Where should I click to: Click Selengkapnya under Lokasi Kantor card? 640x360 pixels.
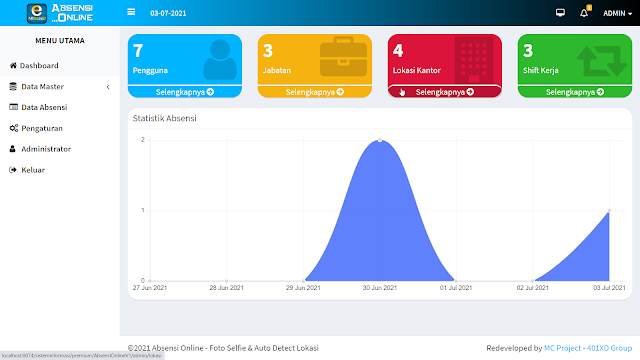445,92
